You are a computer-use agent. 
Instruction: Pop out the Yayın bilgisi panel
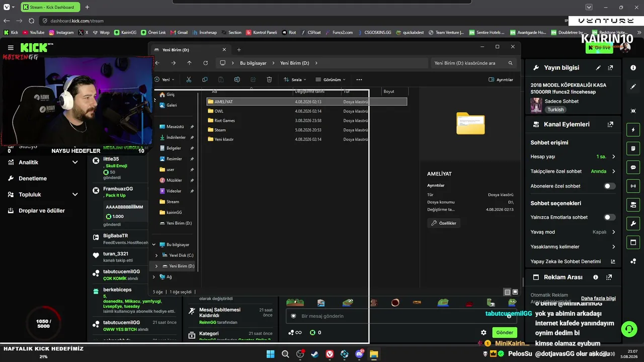[x=610, y=67]
